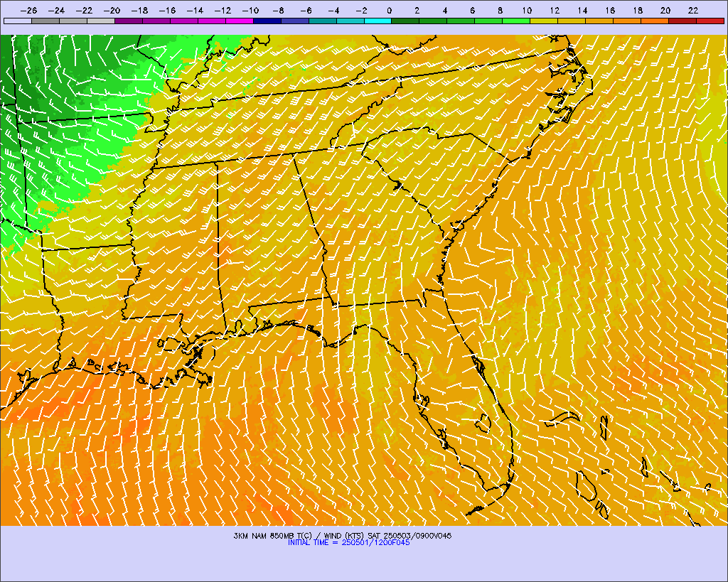Click the -26 legend label
Image resolution: width=728 pixels, height=582 pixels.
click(x=28, y=10)
